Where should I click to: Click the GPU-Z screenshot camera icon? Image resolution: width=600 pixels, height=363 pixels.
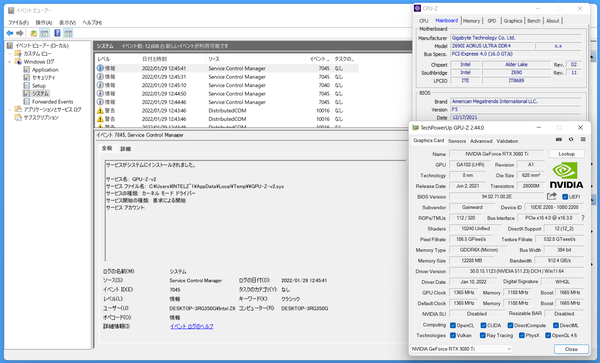[559, 140]
